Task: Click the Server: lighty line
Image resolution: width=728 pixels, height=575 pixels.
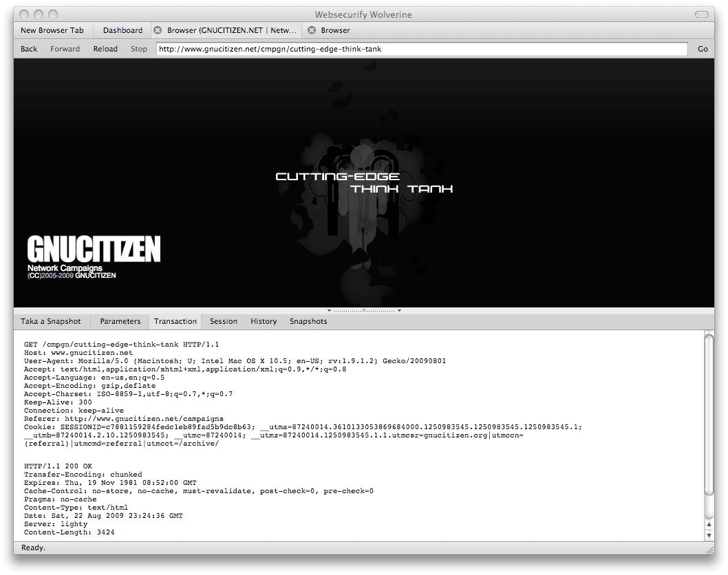Action: [56, 524]
